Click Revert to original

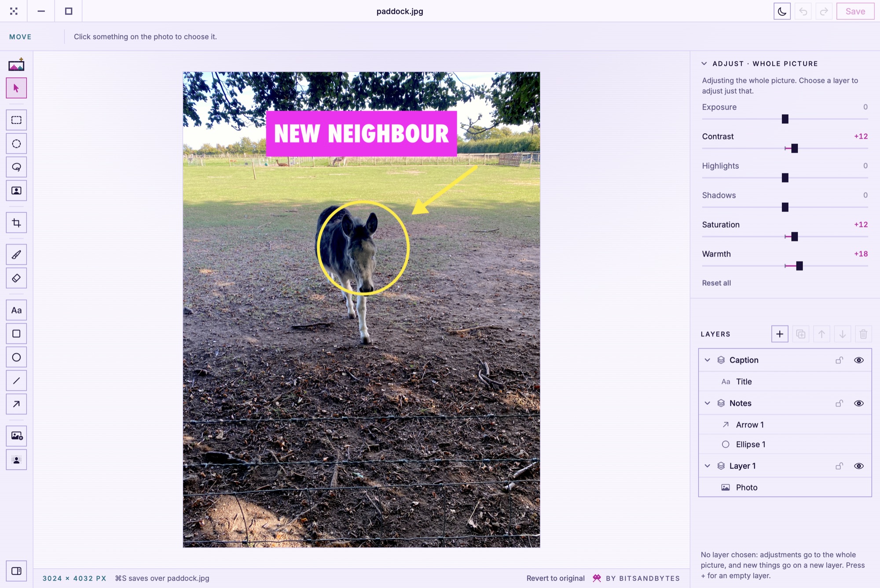[x=555, y=578]
